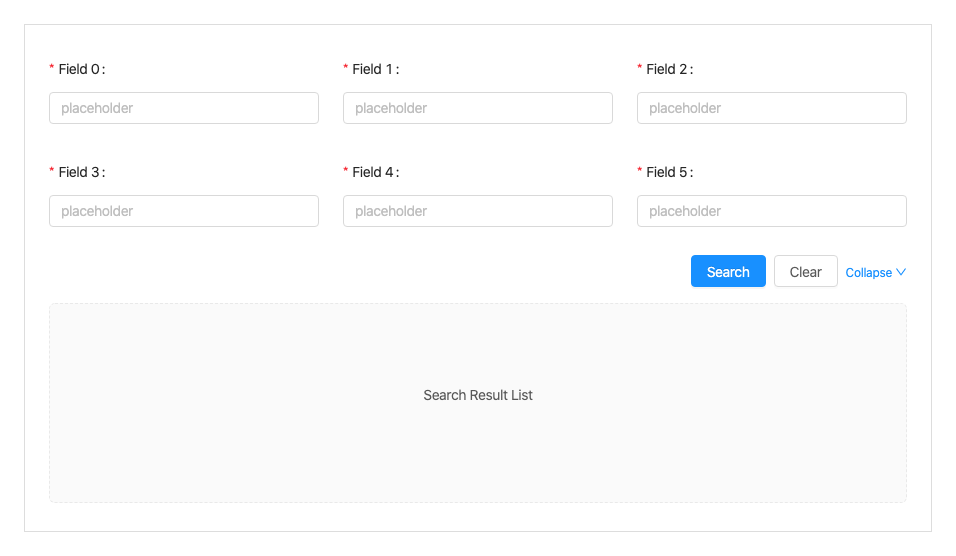Screen dimensions: 956x556
Task: Click the Collapse link text
Action: (x=868, y=272)
